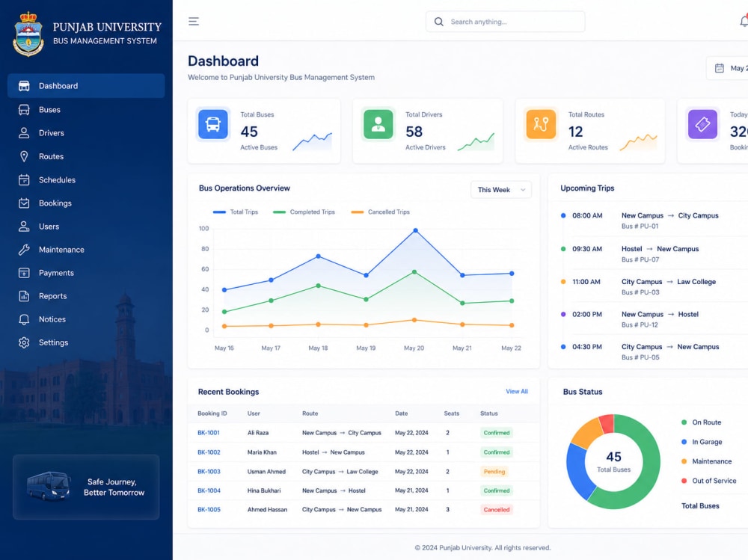Click the Maintenance wrench icon
The image size is (748, 560).
click(24, 250)
